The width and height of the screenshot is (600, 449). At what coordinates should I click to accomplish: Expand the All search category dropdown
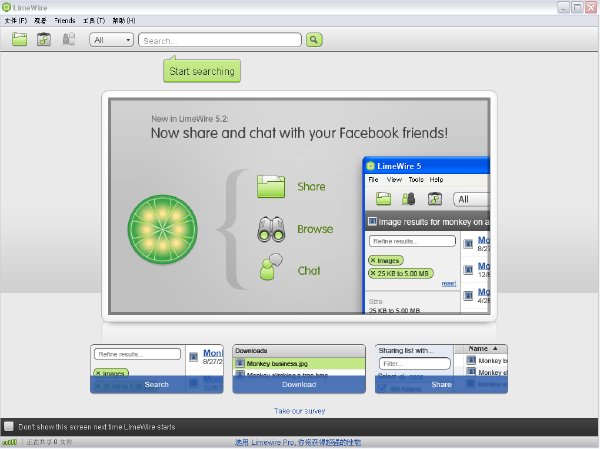tap(111, 40)
